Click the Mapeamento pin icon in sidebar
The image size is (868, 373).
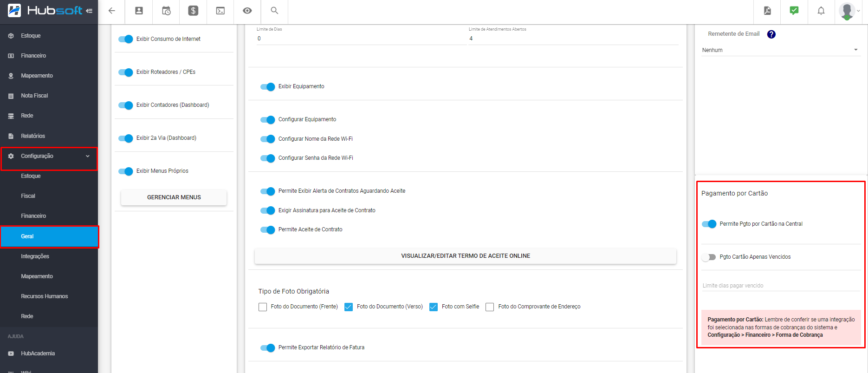(x=11, y=76)
